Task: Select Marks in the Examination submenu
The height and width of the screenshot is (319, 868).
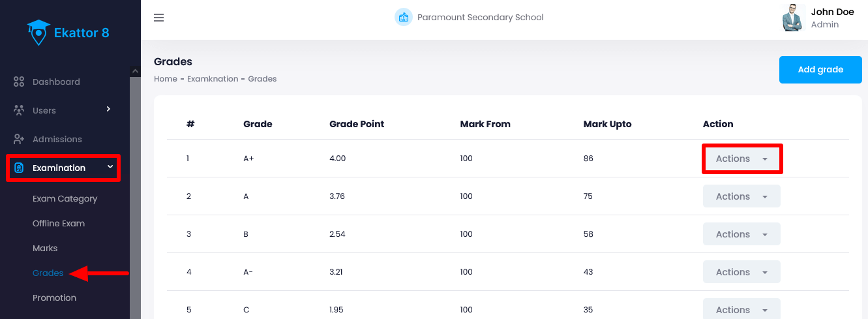Action: pos(45,249)
